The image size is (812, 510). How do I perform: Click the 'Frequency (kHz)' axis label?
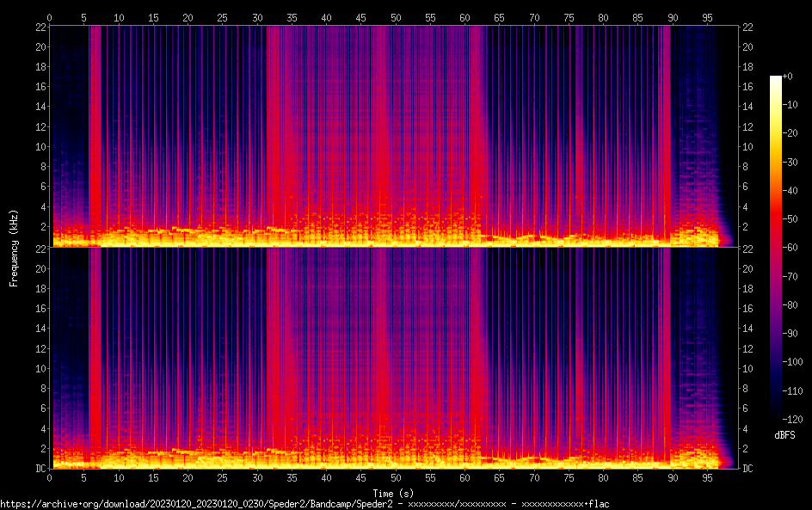14,248
